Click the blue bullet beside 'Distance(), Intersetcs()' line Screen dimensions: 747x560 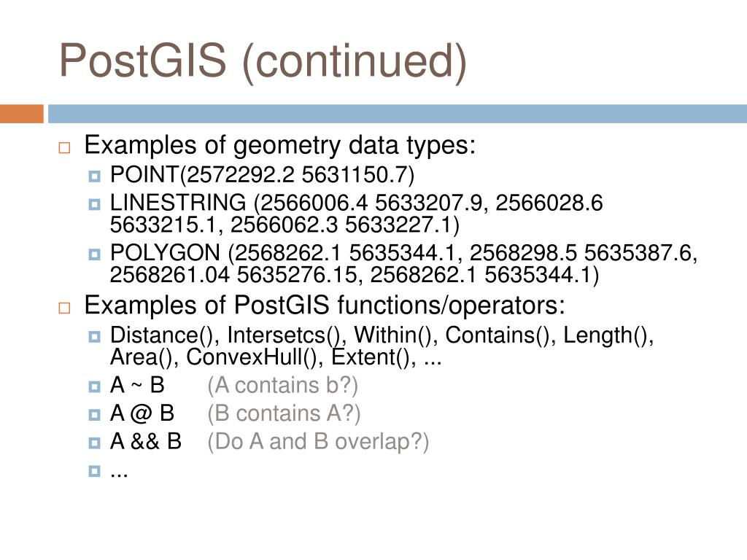(94, 337)
